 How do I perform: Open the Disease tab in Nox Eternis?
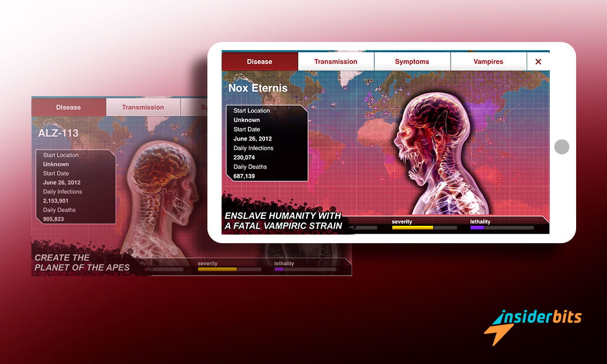click(259, 62)
